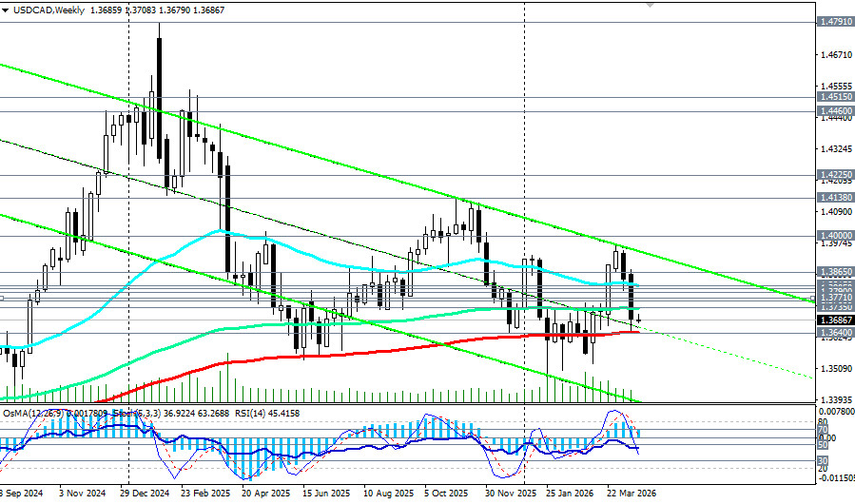Click the 3 Nov 2024 date label
This screenshot has height=504, width=855.
83,494
